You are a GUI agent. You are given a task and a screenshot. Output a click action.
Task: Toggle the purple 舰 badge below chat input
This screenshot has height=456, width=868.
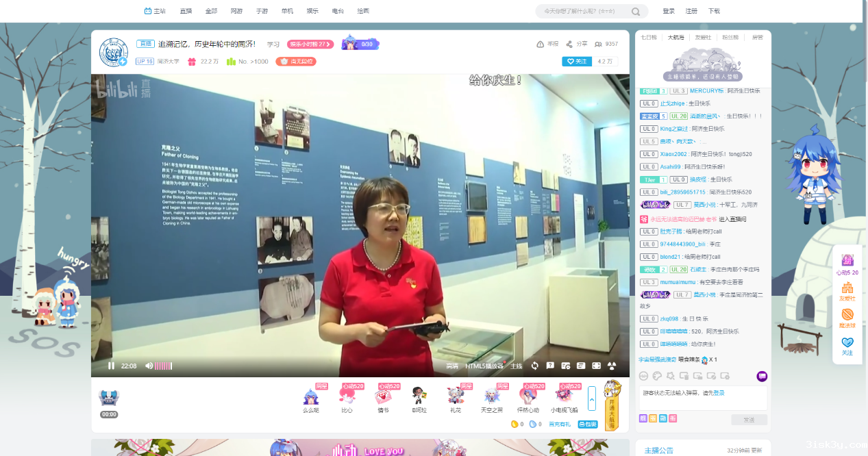(x=643, y=418)
